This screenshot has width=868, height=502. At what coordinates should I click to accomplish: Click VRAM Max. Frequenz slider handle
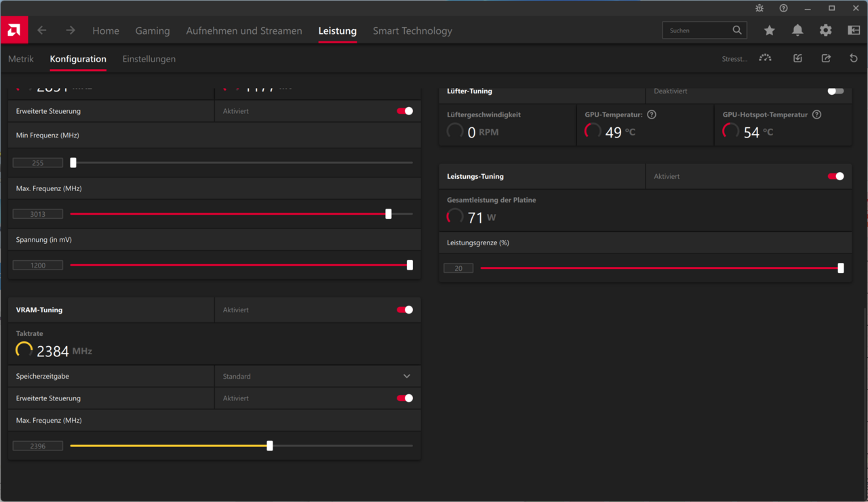pyautogui.click(x=270, y=446)
